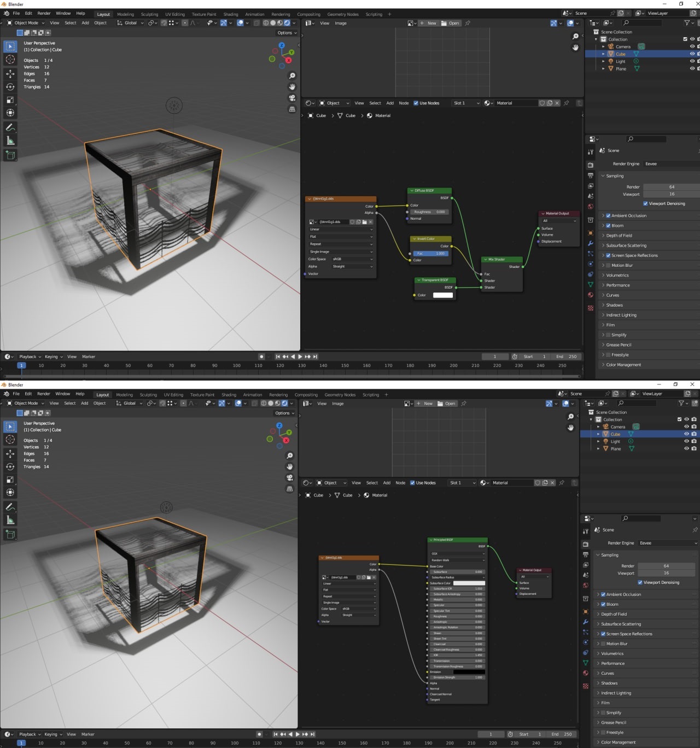The height and width of the screenshot is (748, 700).
Task: Switch to the Shading workspace tab
Action: point(231,14)
